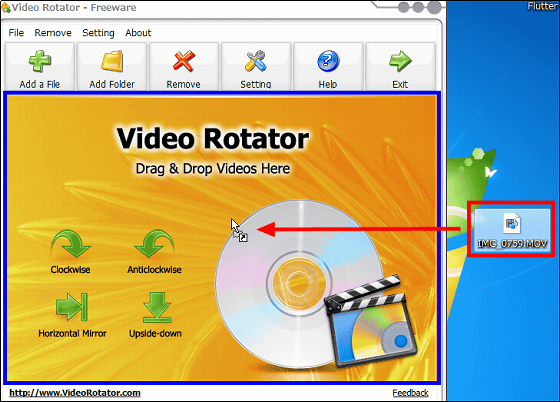This screenshot has height=402, width=560.
Task: Choose the Upside-down flip icon
Action: (156, 308)
